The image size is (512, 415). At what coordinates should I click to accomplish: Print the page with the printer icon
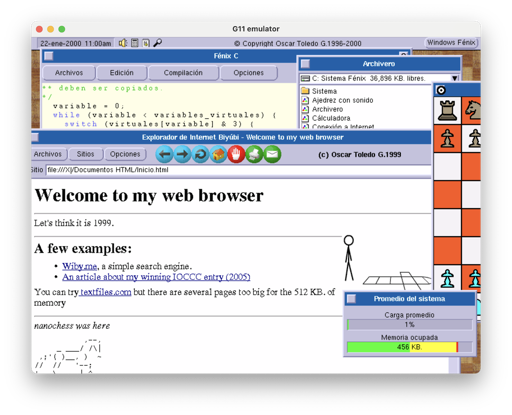click(x=254, y=154)
